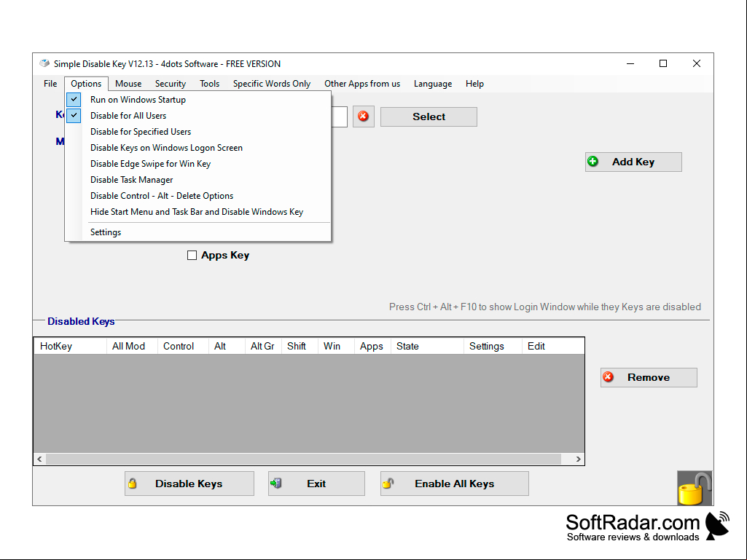This screenshot has height=560, width=747.
Task: Open the Tools menu
Action: (x=209, y=84)
